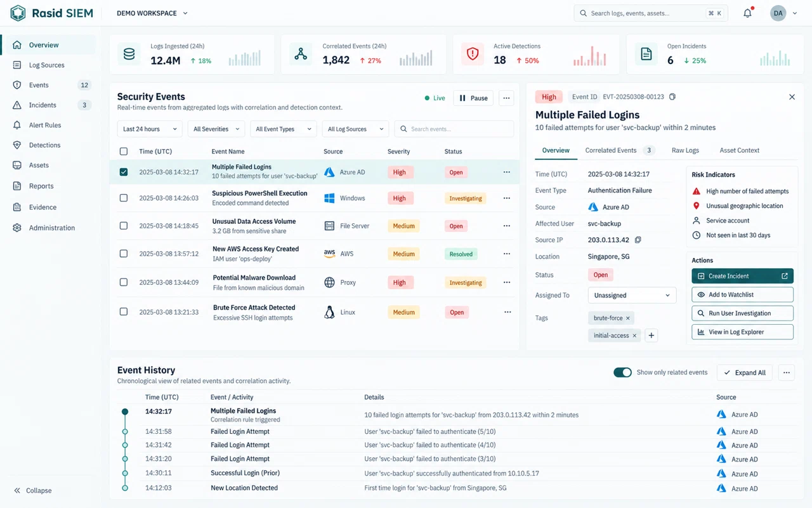This screenshot has width=812, height=508.
Task: Expand the DEMO WORKSPACE switcher
Action: [x=152, y=13]
